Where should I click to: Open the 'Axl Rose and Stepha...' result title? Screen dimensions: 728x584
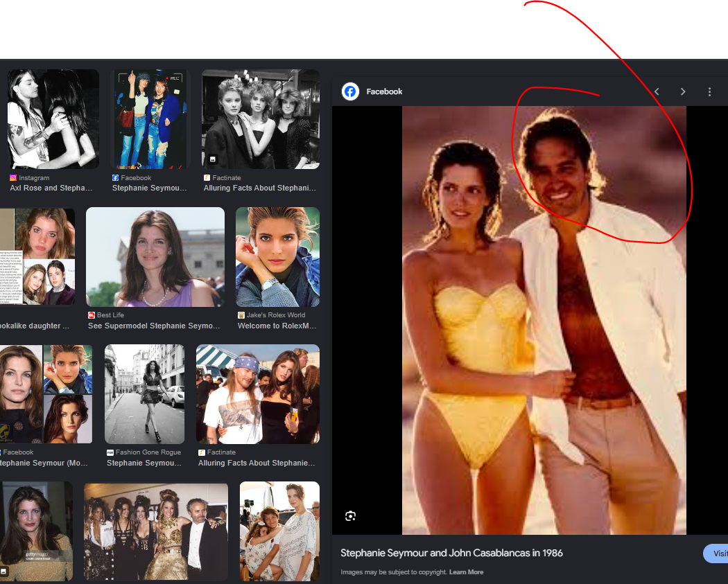click(51, 188)
